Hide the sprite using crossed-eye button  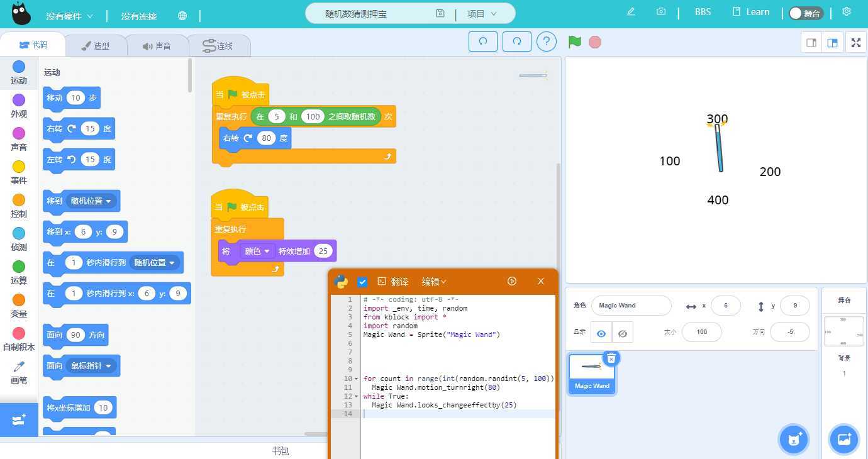622,333
